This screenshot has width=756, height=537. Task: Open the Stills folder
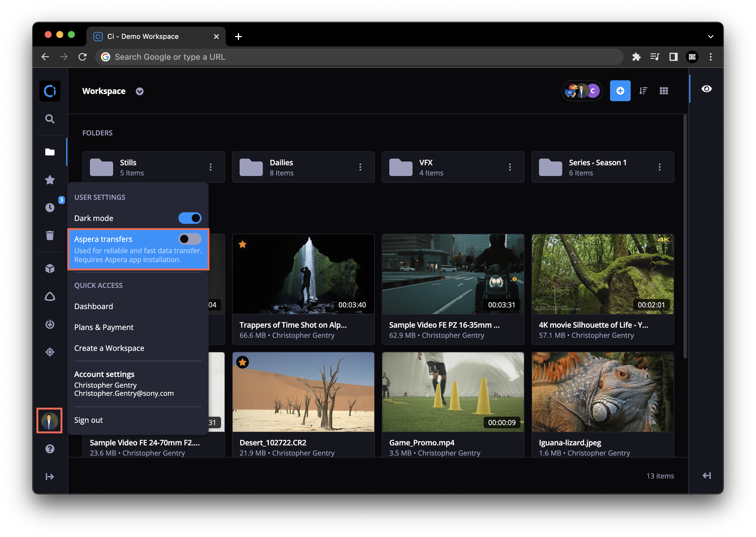(x=153, y=167)
